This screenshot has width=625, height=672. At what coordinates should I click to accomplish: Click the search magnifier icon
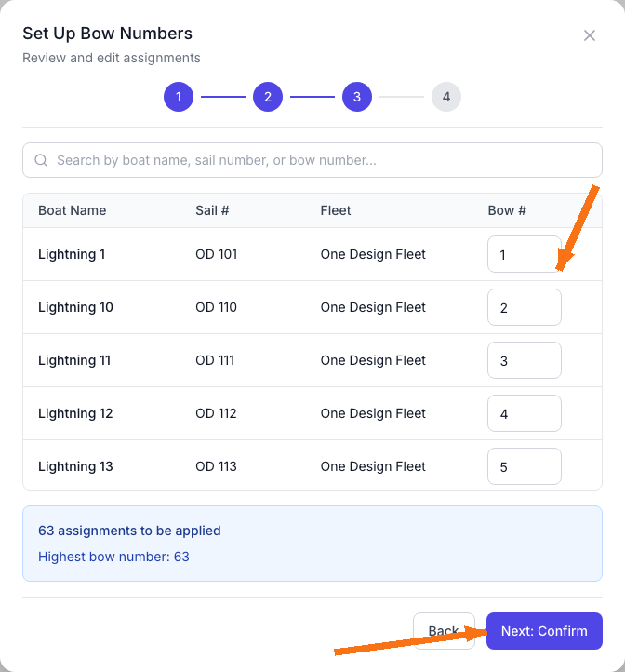click(41, 160)
